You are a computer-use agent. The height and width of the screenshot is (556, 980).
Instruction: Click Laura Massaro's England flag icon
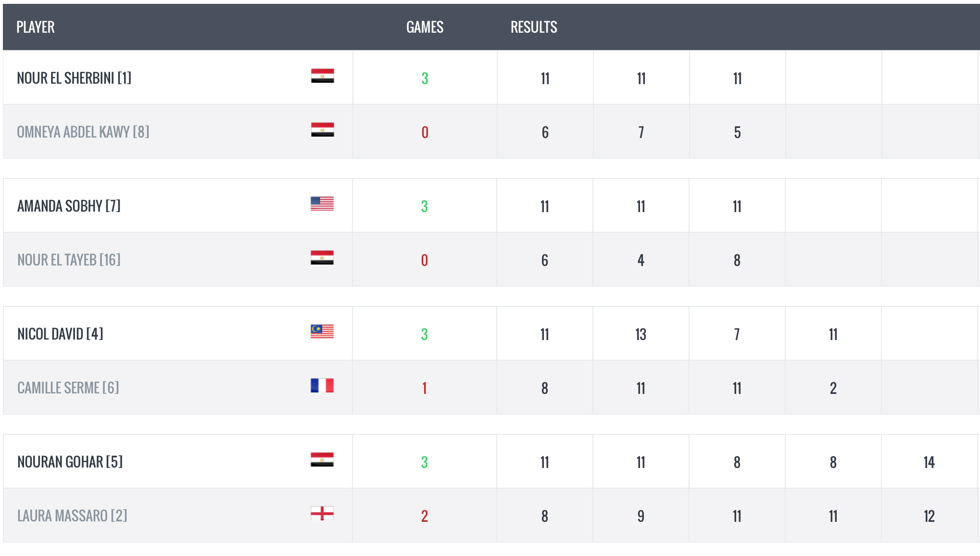[322, 514]
